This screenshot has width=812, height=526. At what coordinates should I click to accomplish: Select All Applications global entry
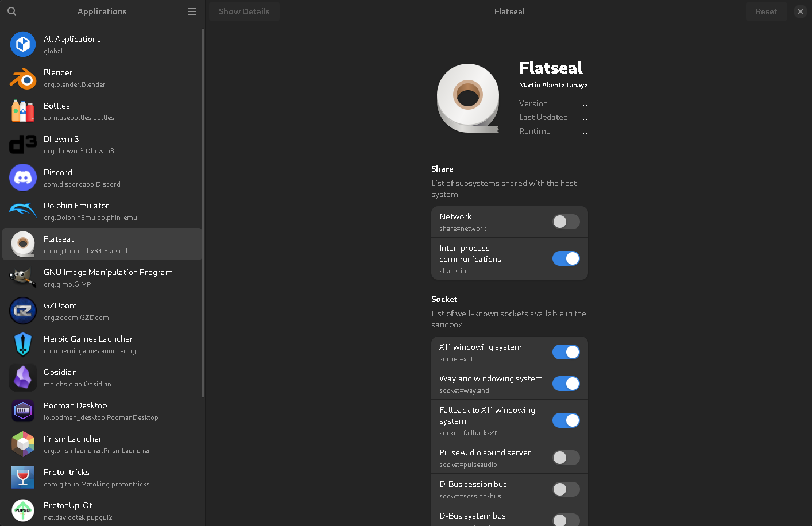(102, 44)
